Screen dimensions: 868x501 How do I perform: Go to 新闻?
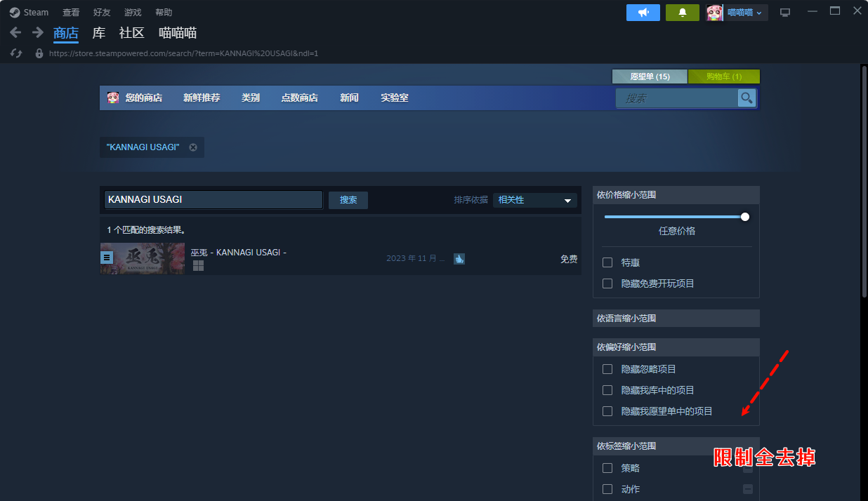349,98
